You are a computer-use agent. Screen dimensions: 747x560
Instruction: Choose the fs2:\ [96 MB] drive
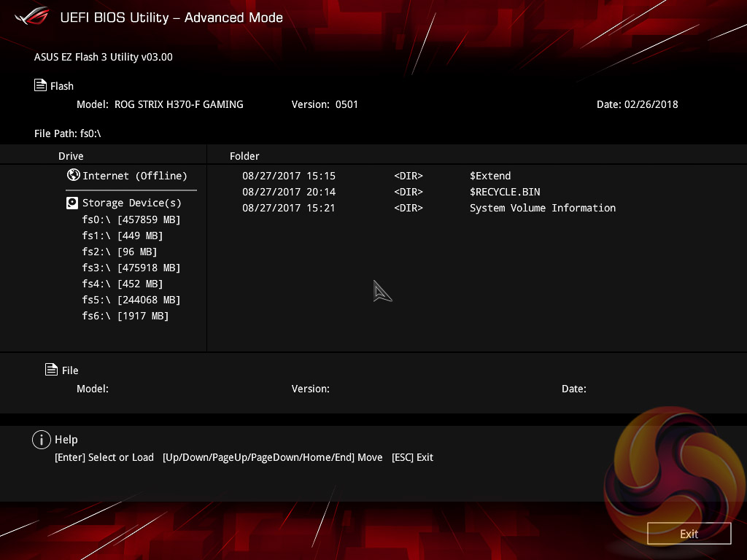pyautogui.click(x=120, y=252)
